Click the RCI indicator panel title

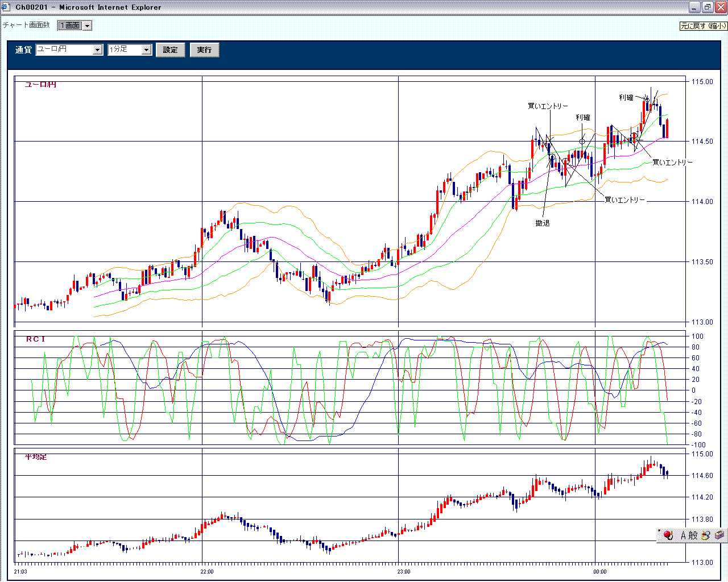[x=35, y=339]
